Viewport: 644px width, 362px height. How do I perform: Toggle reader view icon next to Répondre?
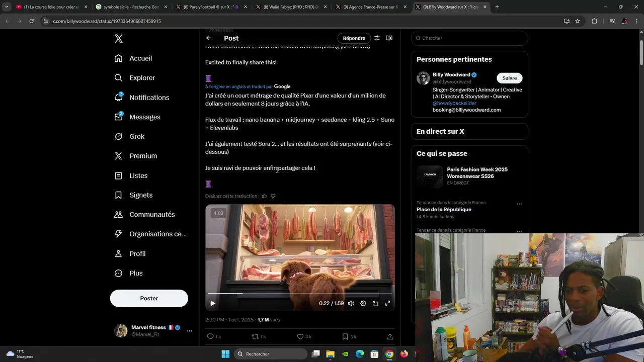coord(389,38)
